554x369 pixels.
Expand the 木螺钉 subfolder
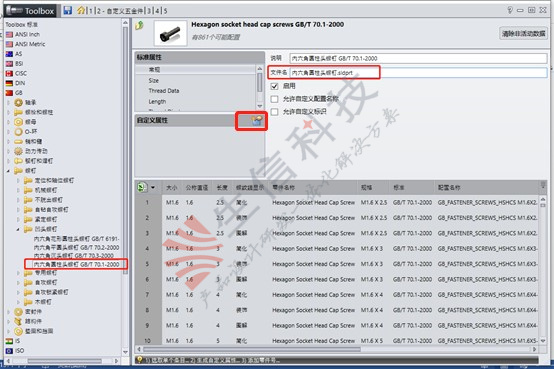tap(18, 302)
